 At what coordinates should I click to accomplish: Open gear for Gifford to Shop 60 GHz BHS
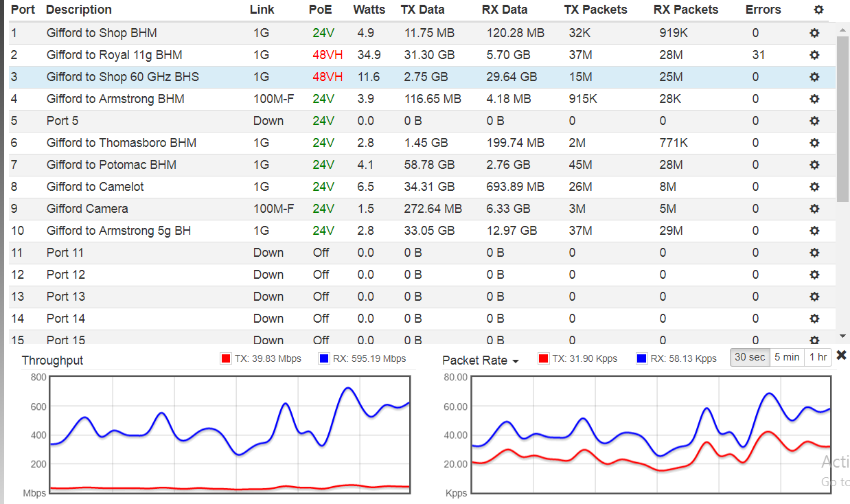click(814, 77)
